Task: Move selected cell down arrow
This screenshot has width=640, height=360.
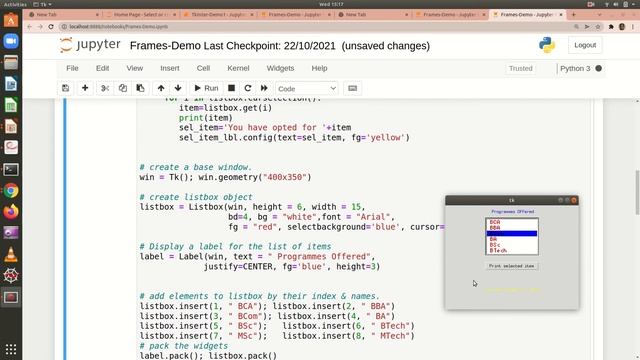Action: [x=178, y=88]
